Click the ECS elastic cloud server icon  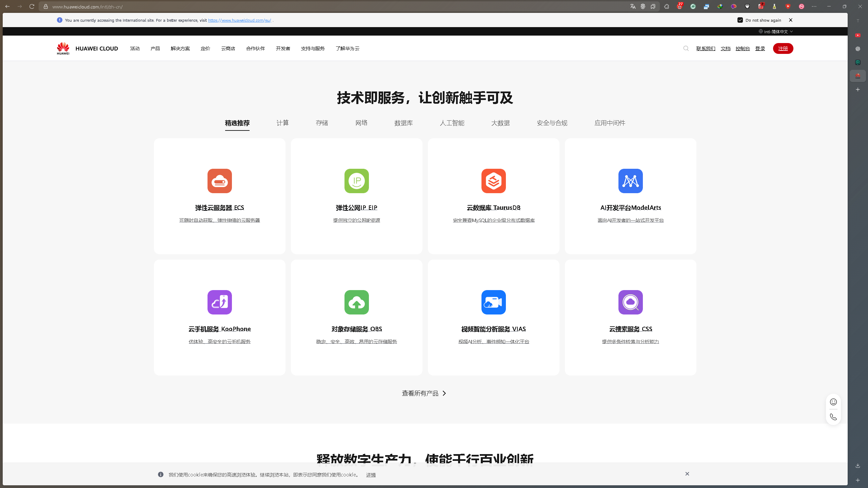click(219, 181)
